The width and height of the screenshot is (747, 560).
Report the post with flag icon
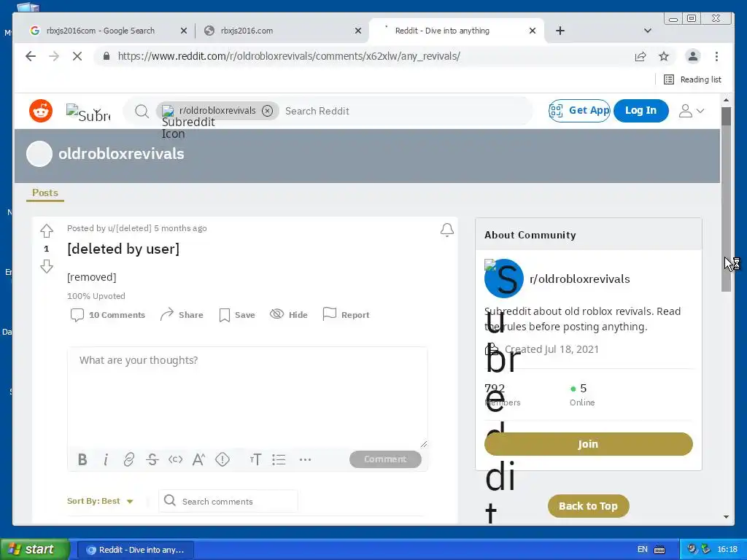(x=346, y=315)
